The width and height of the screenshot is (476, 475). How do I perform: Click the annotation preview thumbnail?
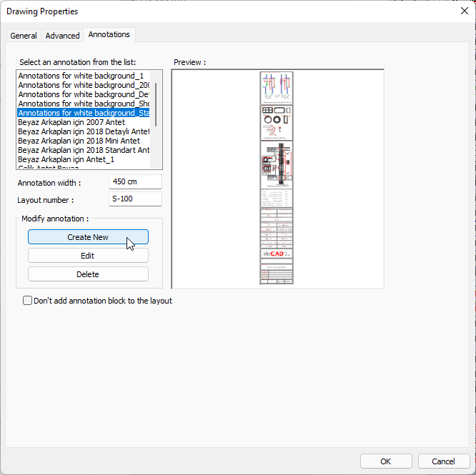coord(277,179)
